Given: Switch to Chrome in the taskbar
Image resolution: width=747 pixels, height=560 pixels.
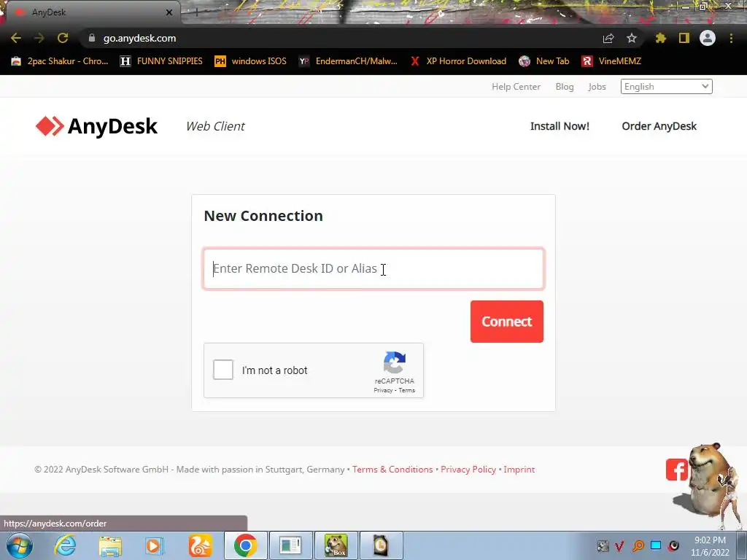Looking at the screenshot, I should click(245, 545).
